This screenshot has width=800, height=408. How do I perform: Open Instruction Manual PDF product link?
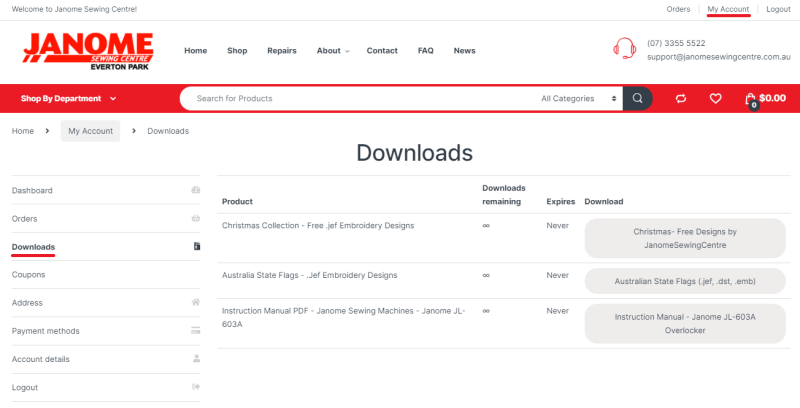pyautogui.click(x=343, y=317)
